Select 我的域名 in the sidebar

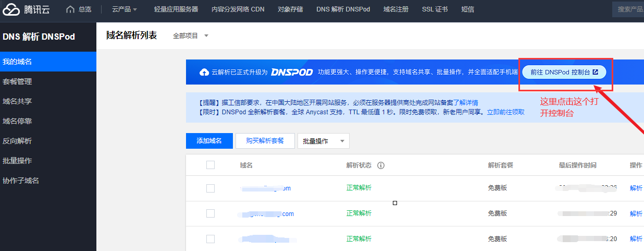[x=48, y=62]
